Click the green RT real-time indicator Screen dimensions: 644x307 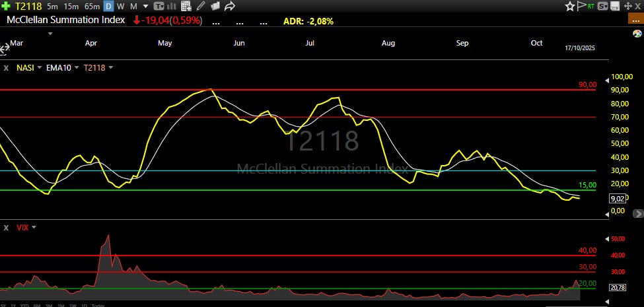pyautogui.click(x=591, y=6)
